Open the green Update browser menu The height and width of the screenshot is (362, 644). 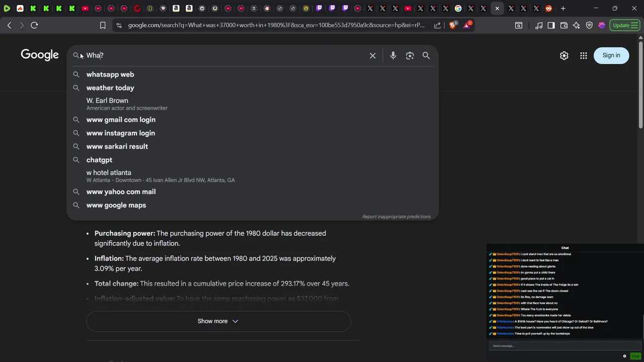coord(625,25)
